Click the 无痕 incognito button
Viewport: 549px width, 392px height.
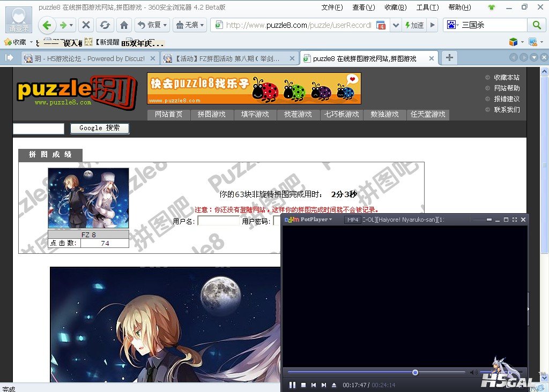tap(187, 25)
